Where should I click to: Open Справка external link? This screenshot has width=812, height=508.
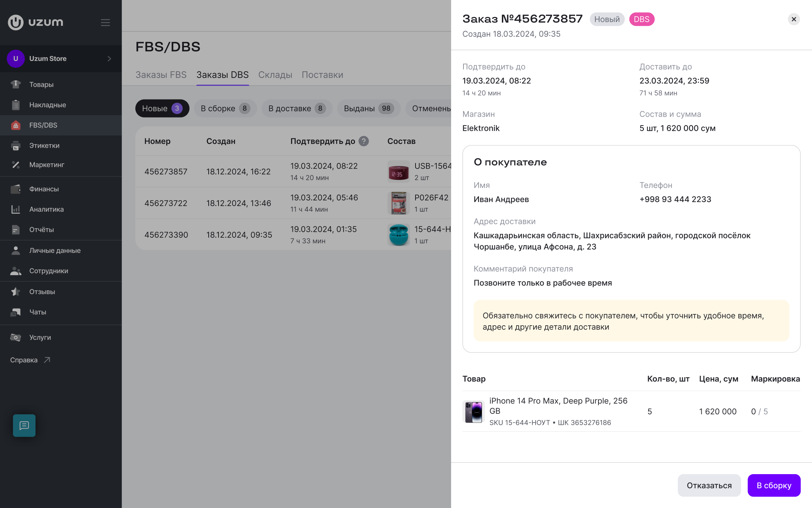(x=30, y=360)
